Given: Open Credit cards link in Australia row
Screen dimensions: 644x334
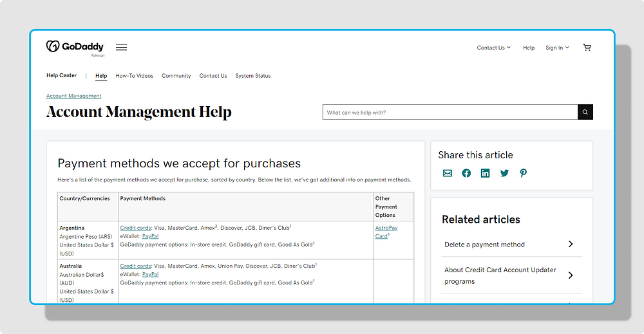Looking at the screenshot, I should [135, 266].
